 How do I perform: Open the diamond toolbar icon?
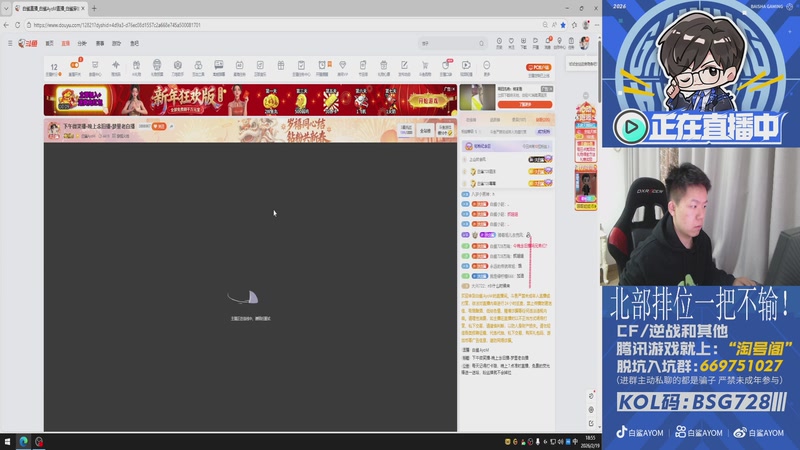(x=342, y=65)
